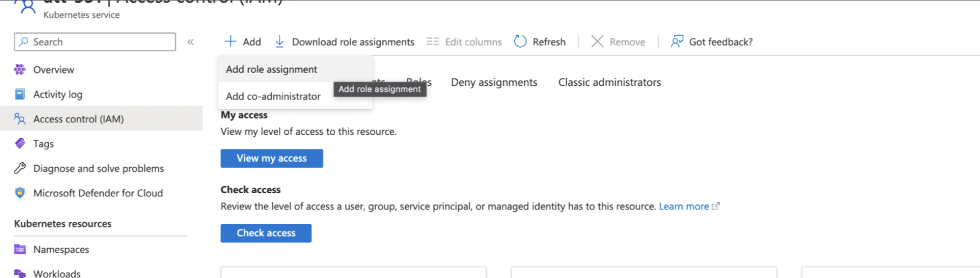This screenshot has height=278, width=980.
Task: Click the Check access button
Action: [266, 233]
